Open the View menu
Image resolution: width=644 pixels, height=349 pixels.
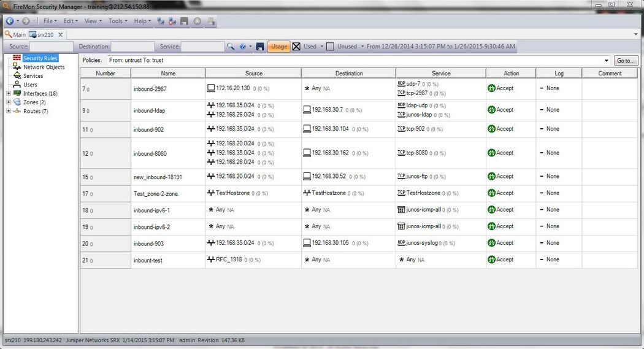pyautogui.click(x=93, y=21)
